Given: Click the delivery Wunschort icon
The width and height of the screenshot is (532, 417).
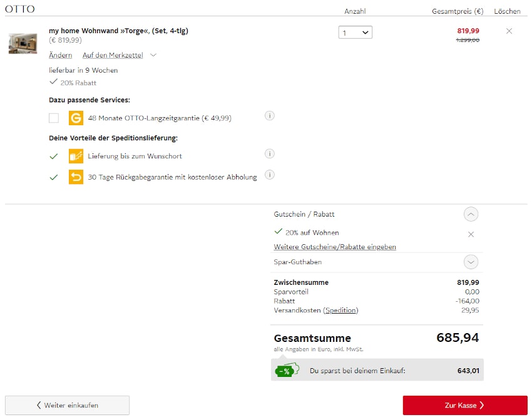Looking at the screenshot, I should click(x=76, y=156).
